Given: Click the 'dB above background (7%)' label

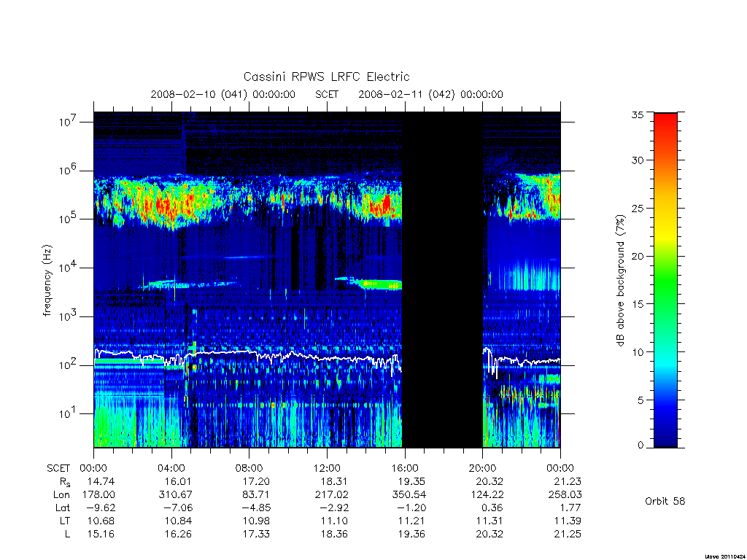Looking at the screenshot, I should (620, 280).
